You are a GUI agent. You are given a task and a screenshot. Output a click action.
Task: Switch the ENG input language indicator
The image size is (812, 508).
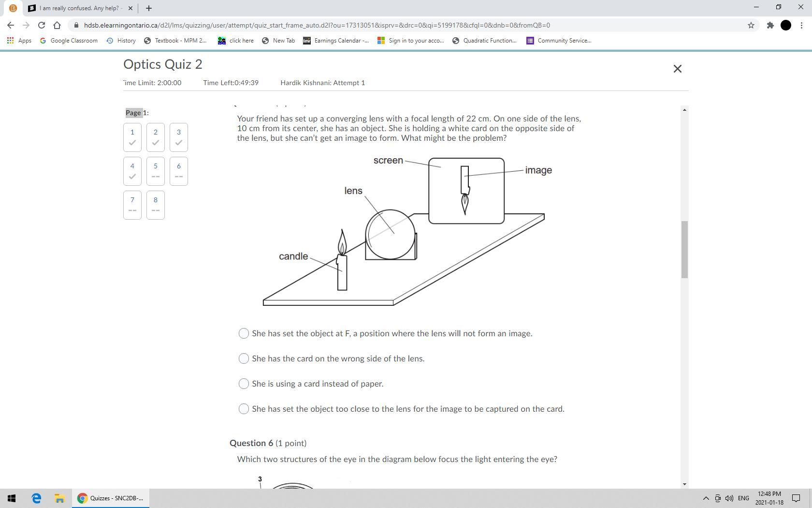[x=743, y=498]
